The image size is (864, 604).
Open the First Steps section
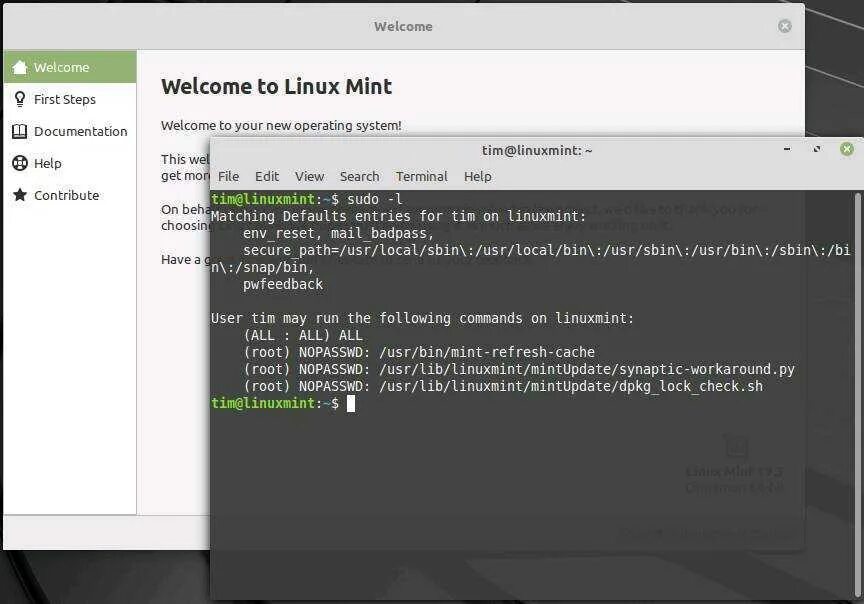click(x=70, y=99)
